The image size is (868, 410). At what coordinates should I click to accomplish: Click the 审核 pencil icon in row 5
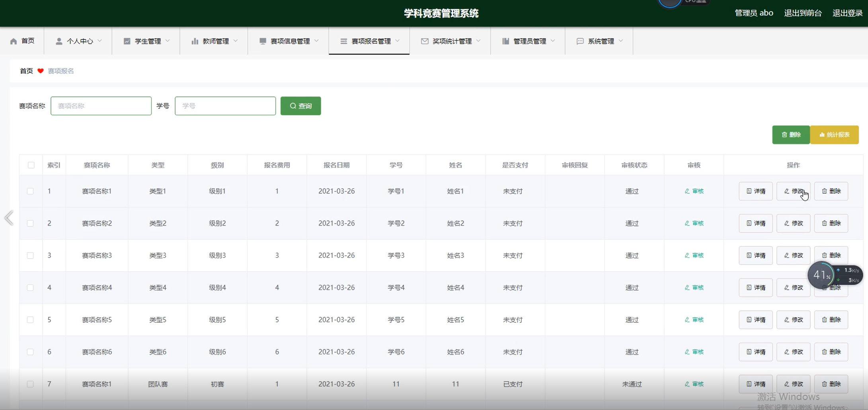(x=687, y=320)
